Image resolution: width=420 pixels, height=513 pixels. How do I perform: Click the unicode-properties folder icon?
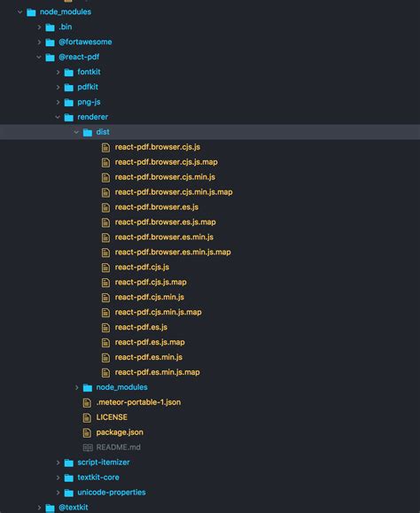tap(69, 493)
